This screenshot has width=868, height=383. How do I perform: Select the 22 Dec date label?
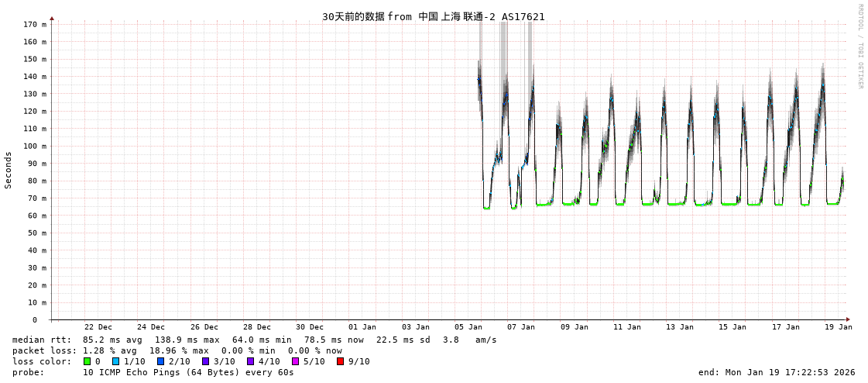98,327
